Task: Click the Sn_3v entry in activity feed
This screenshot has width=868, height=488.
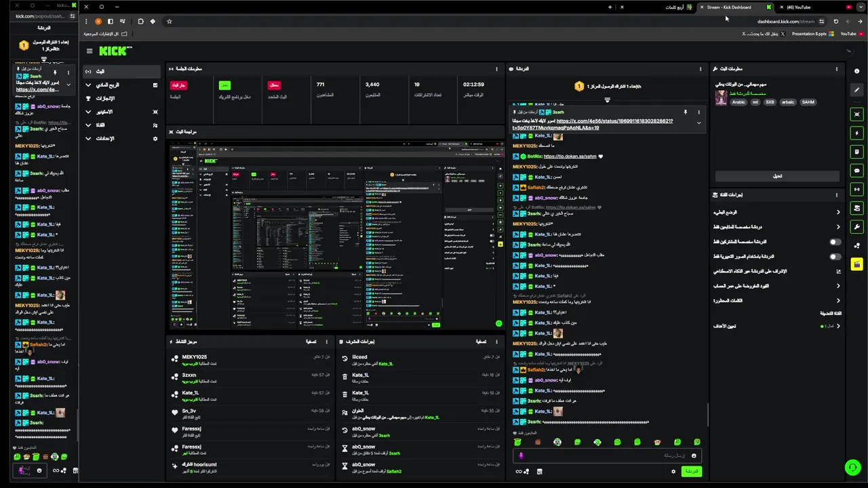Action: tap(251, 413)
